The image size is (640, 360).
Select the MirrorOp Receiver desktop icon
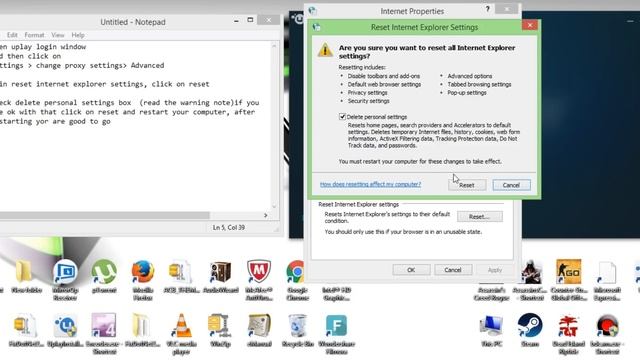65,280
